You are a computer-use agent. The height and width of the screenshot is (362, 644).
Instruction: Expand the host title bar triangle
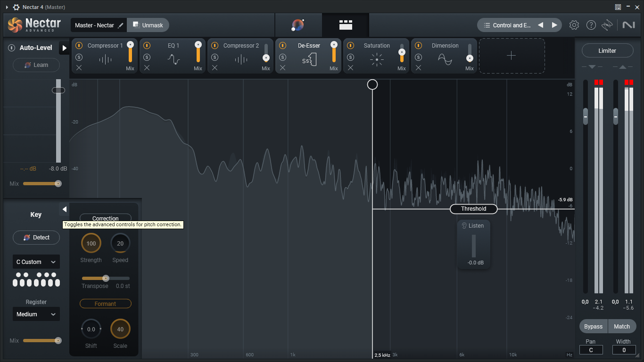pos(7,7)
